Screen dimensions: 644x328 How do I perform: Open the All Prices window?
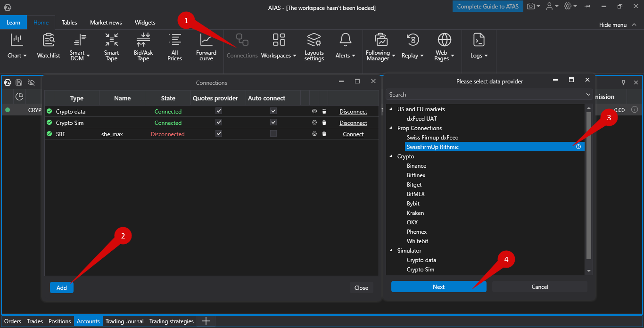click(174, 47)
